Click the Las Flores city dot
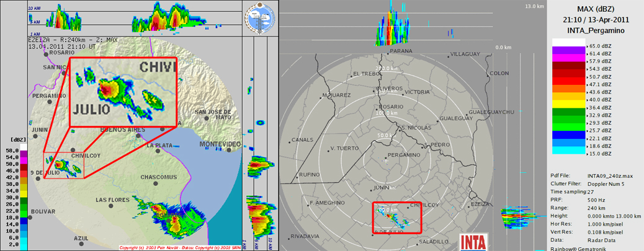This screenshot has width=644, height=251. [x=111, y=206]
